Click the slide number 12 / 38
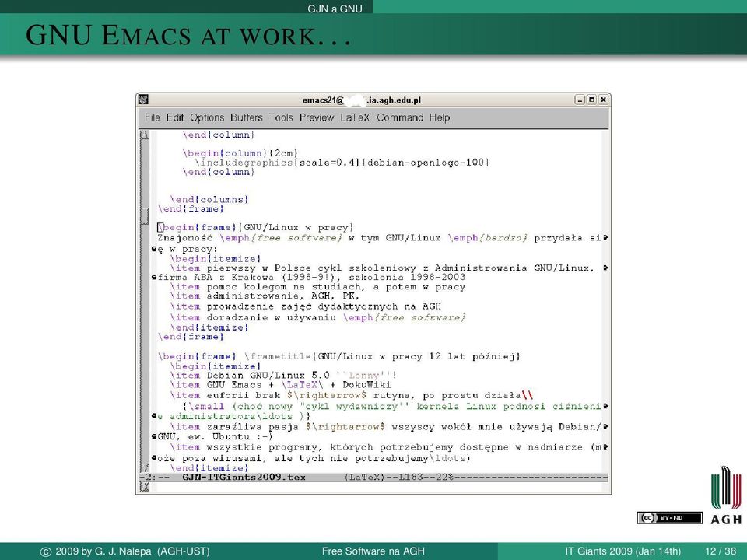This screenshot has width=747, height=560. click(x=721, y=551)
